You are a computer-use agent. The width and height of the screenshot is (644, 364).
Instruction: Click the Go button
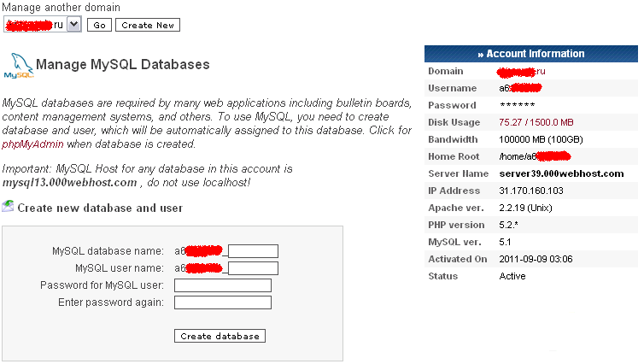point(99,25)
